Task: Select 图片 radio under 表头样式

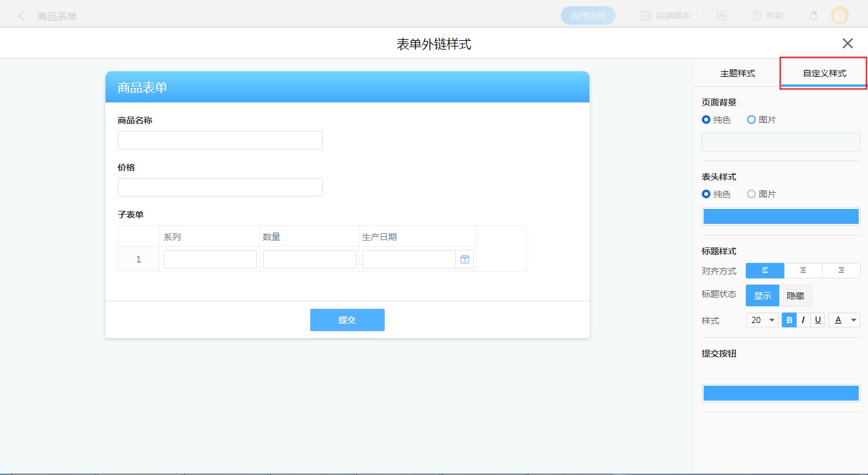Action: [751, 194]
